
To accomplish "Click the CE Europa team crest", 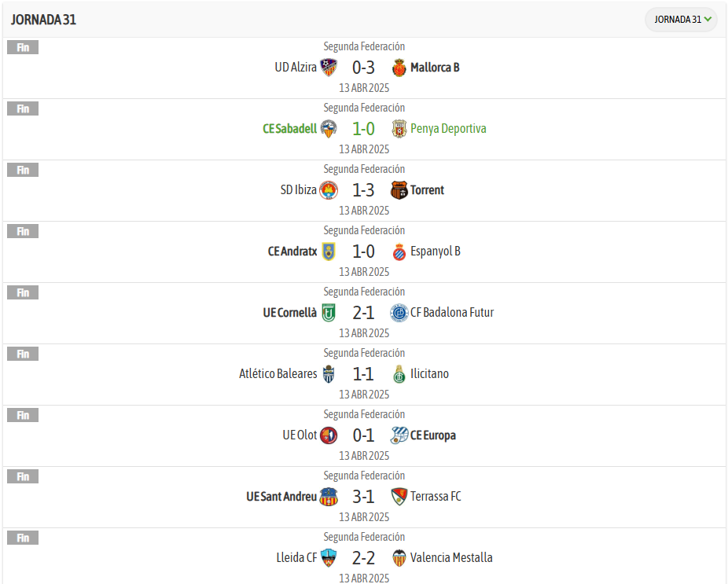I will [x=399, y=435].
